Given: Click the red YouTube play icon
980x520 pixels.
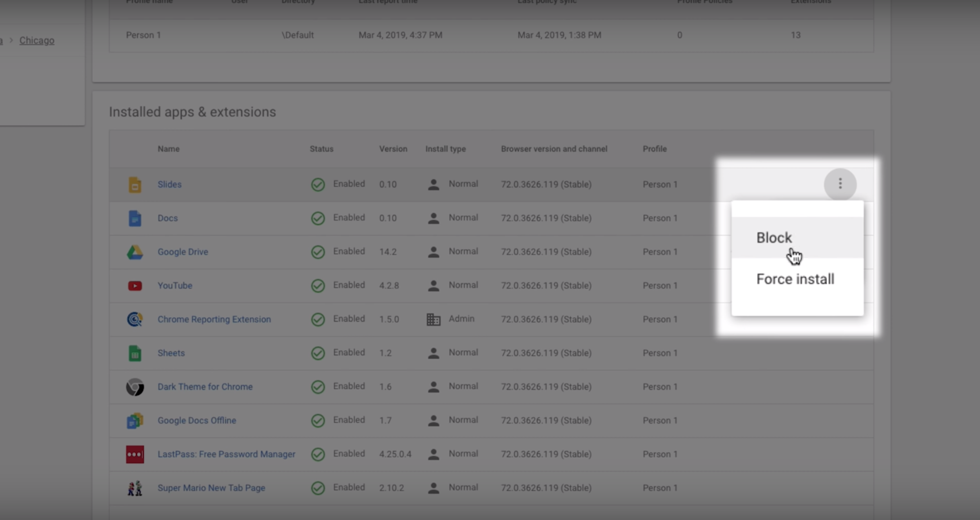Looking at the screenshot, I should (x=134, y=285).
